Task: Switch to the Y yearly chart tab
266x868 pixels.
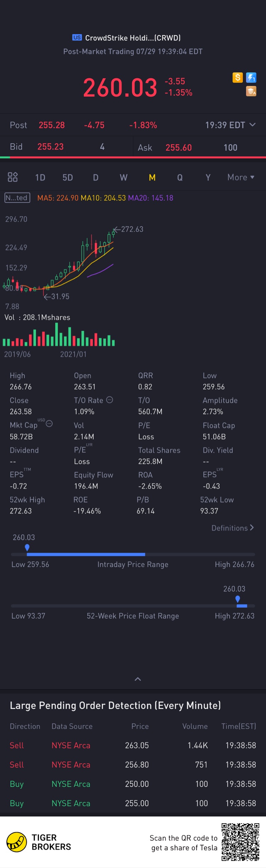Action: coord(208,178)
